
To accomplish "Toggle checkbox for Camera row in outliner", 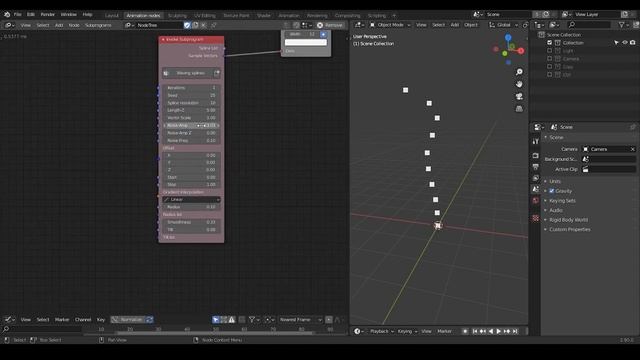I will [549, 59].
